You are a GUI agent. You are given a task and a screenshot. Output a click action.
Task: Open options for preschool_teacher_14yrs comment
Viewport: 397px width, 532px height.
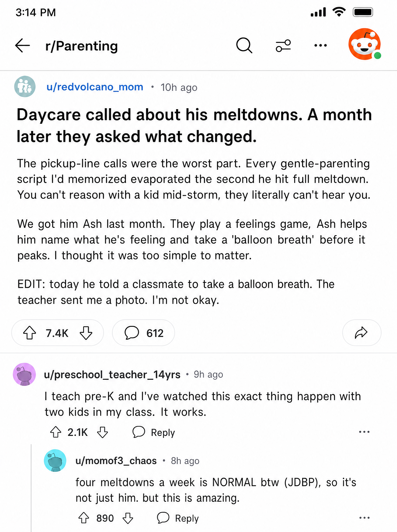pos(364,432)
